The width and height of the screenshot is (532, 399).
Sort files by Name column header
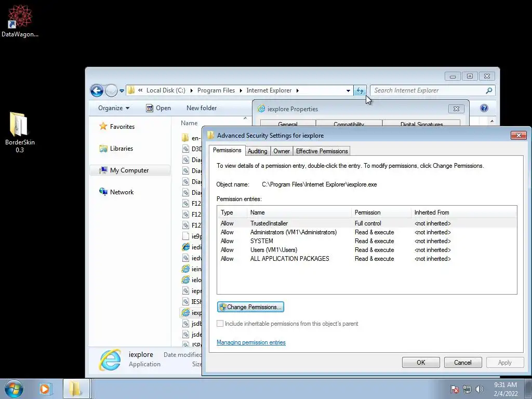tap(189, 123)
